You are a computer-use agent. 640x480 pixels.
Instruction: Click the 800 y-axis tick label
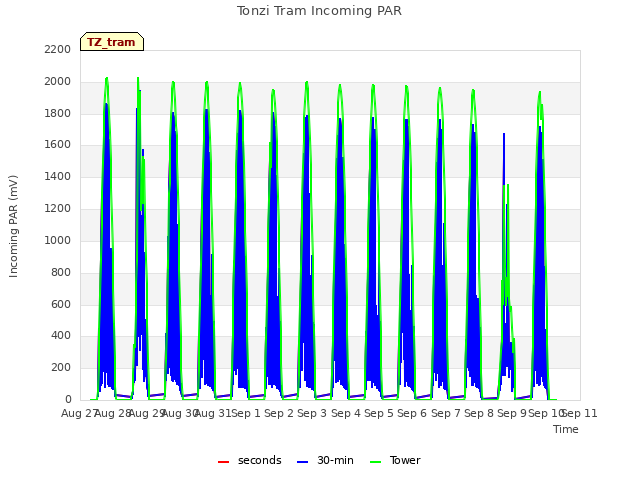click(x=61, y=272)
